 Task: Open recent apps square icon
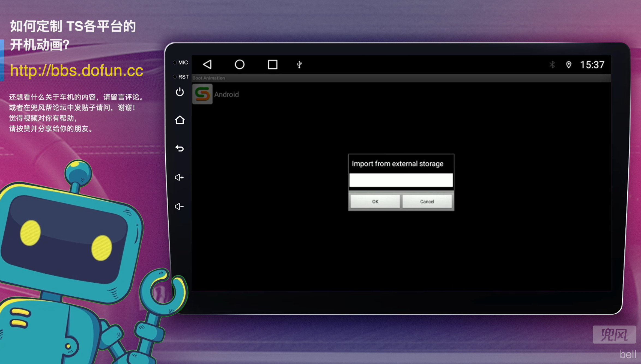point(272,65)
